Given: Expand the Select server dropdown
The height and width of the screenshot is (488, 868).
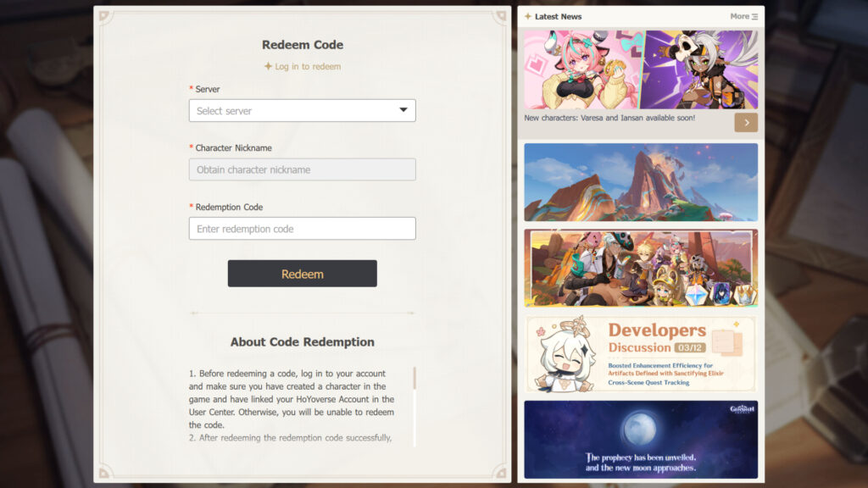Looking at the screenshot, I should point(302,110).
